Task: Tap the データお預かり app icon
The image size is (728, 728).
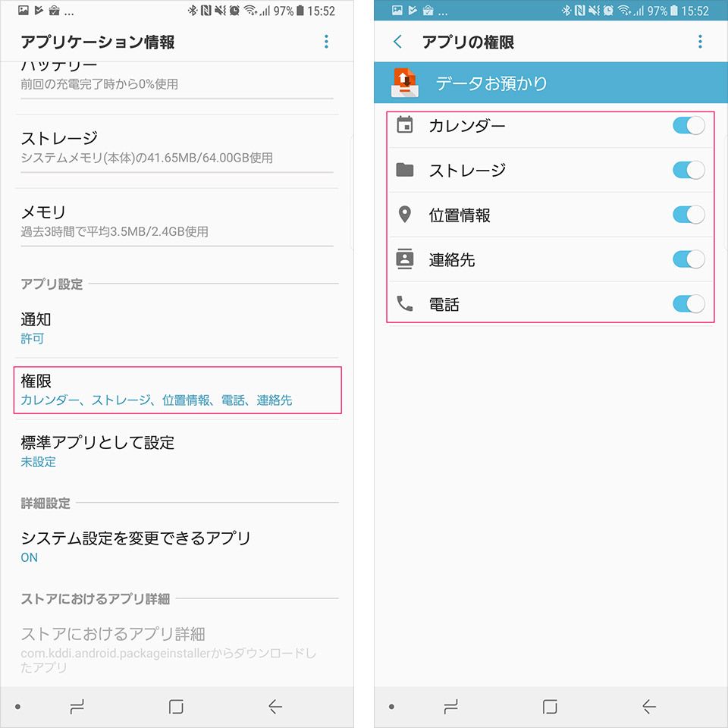Action: (x=405, y=83)
